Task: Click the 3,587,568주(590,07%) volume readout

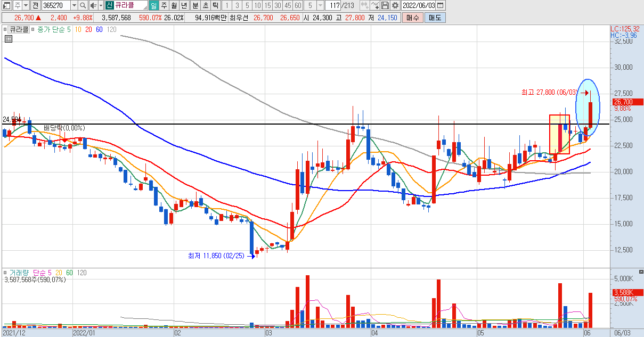Action: (35, 280)
